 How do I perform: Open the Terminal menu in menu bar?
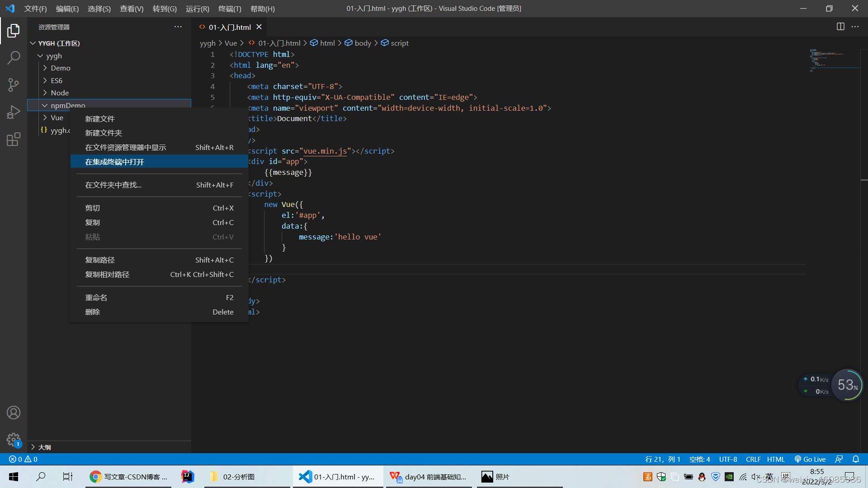[x=230, y=9]
